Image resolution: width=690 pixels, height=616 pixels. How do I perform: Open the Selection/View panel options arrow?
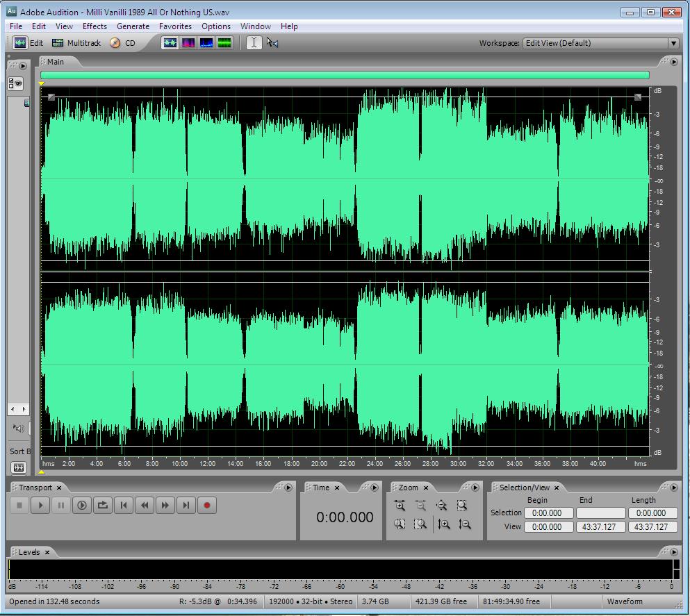pyautogui.click(x=673, y=488)
